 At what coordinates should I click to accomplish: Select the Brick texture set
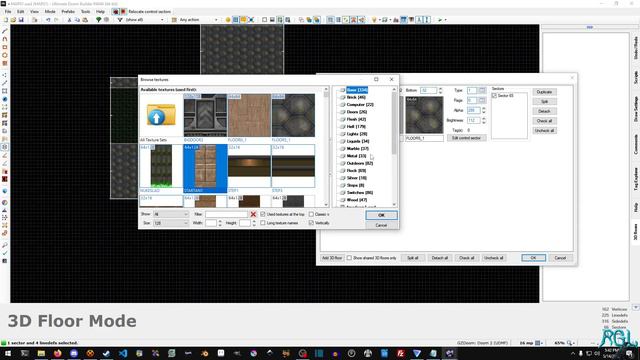pyautogui.click(x=356, y=97)
